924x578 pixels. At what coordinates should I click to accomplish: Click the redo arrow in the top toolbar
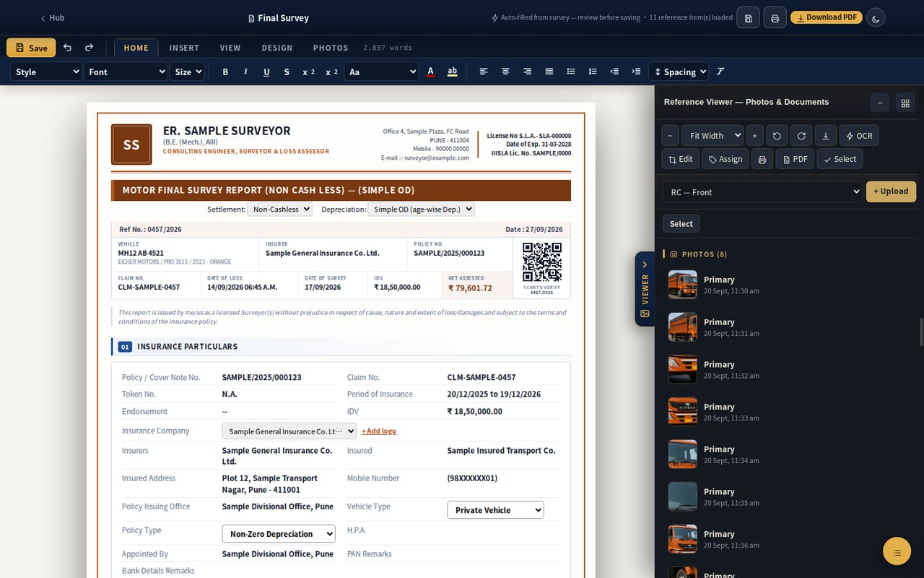tap(89, 48)
